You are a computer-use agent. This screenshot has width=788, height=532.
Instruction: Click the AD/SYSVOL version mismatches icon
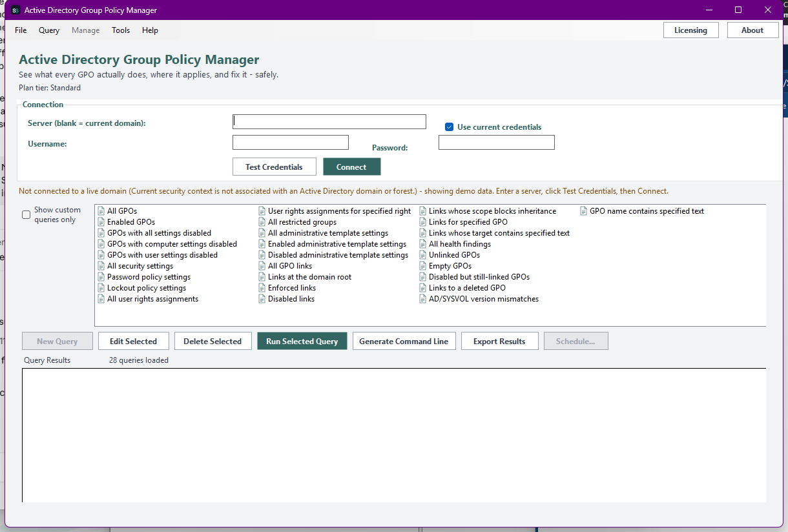pos(422,299)
